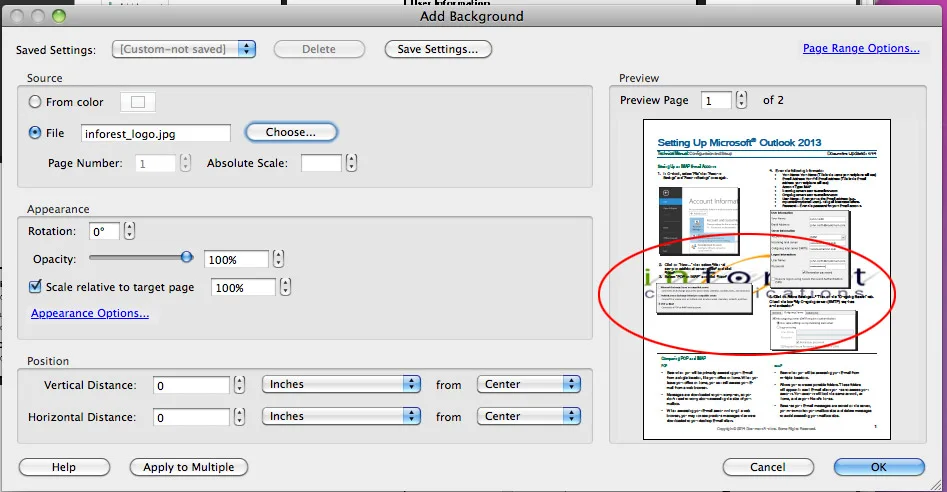The width and height of the screenshot is (947, 492).
Task: Click the Preview Page stepper arrows
Action: [x=742, y=100]
